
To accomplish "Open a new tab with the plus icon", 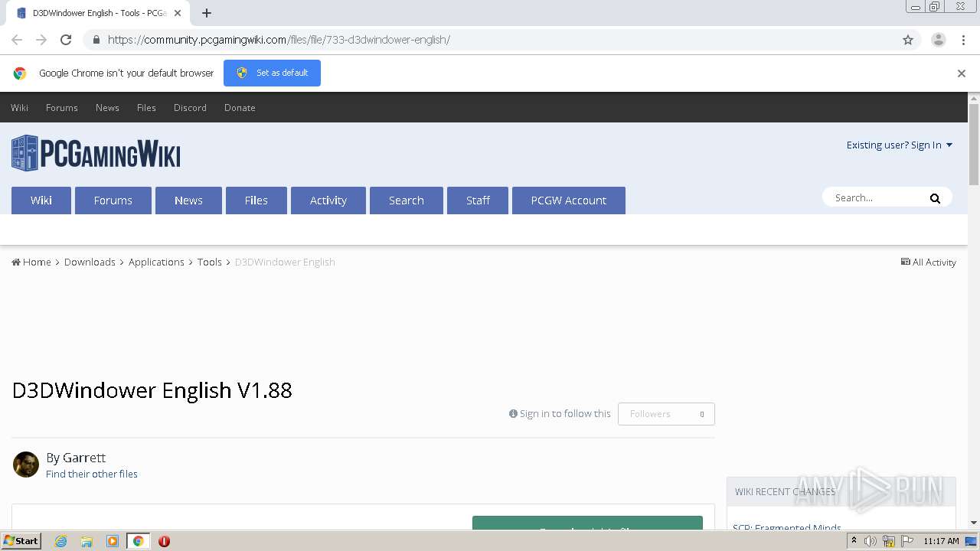I will click(x=207, y=13).
